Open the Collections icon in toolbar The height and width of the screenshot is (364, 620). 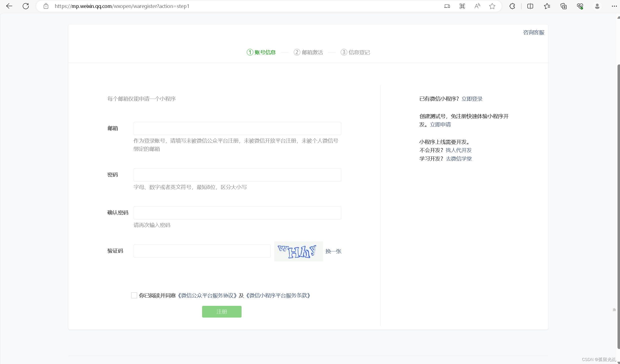click(x=564, y=6)
